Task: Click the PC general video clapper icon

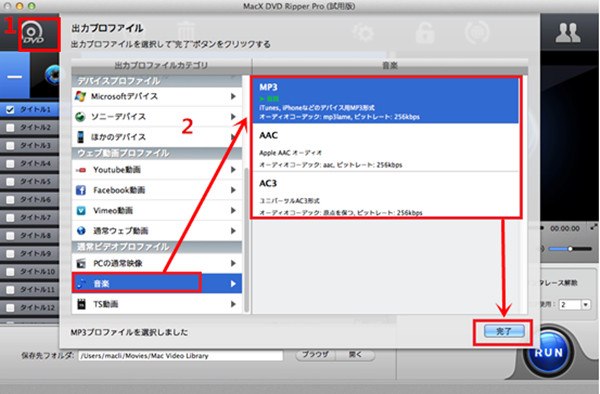Action: point(81,263)
